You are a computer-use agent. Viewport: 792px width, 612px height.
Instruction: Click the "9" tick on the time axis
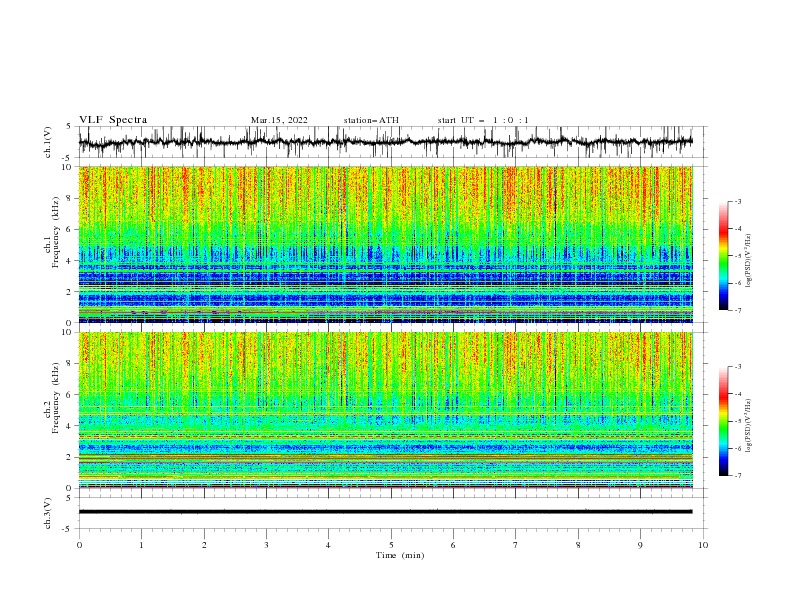[640, 545]
